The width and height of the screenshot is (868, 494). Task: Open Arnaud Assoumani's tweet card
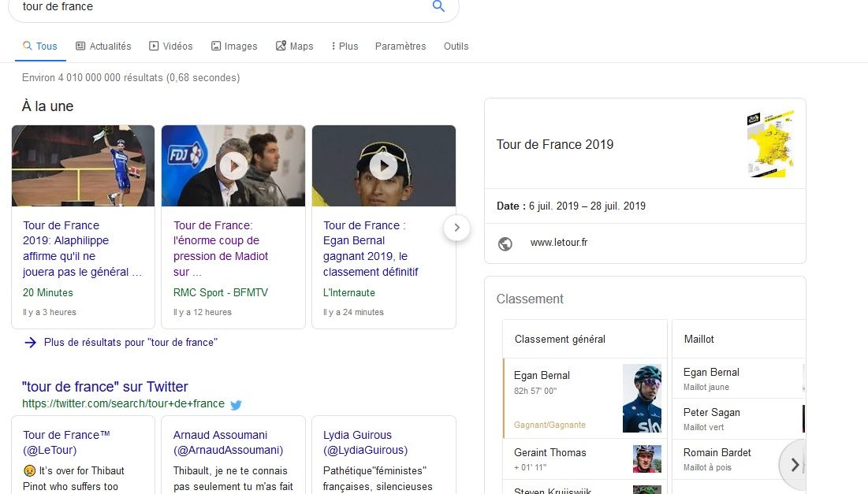point(233,455)
